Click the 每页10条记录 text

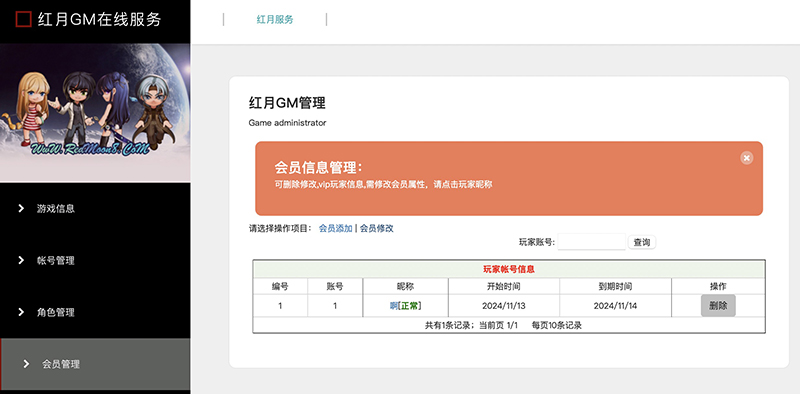[x=557, y=325]
